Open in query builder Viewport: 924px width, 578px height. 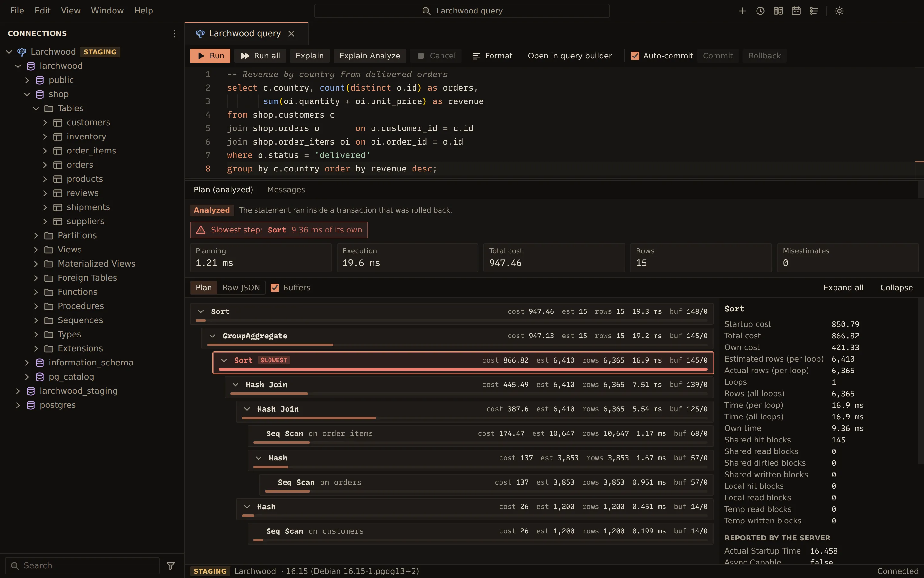click(570, 56)
